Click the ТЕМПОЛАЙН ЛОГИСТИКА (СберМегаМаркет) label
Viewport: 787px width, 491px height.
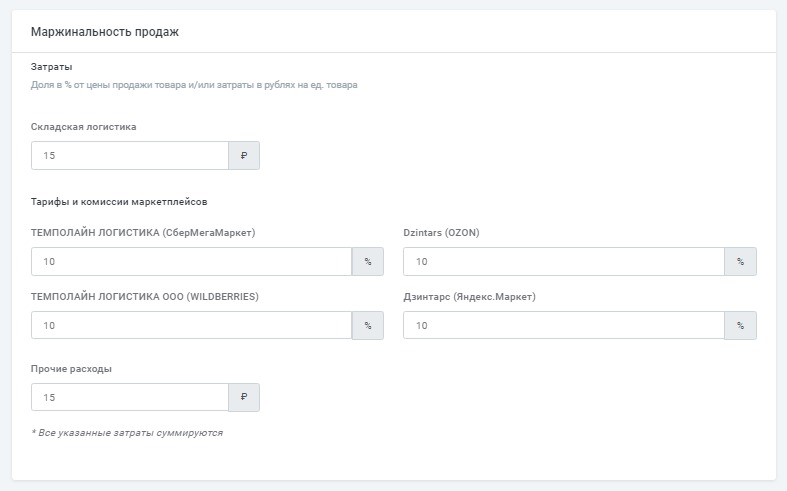(x=144, y=233)
